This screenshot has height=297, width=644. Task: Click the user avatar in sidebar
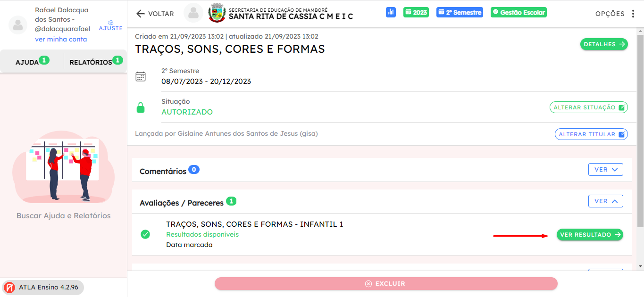tap(18, 25)
